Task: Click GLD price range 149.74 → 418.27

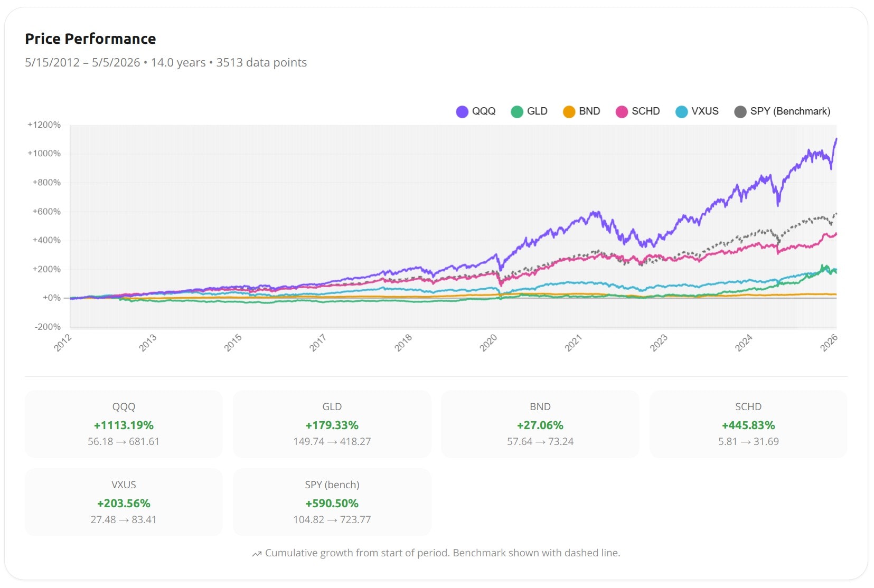Action: (332, 442)
